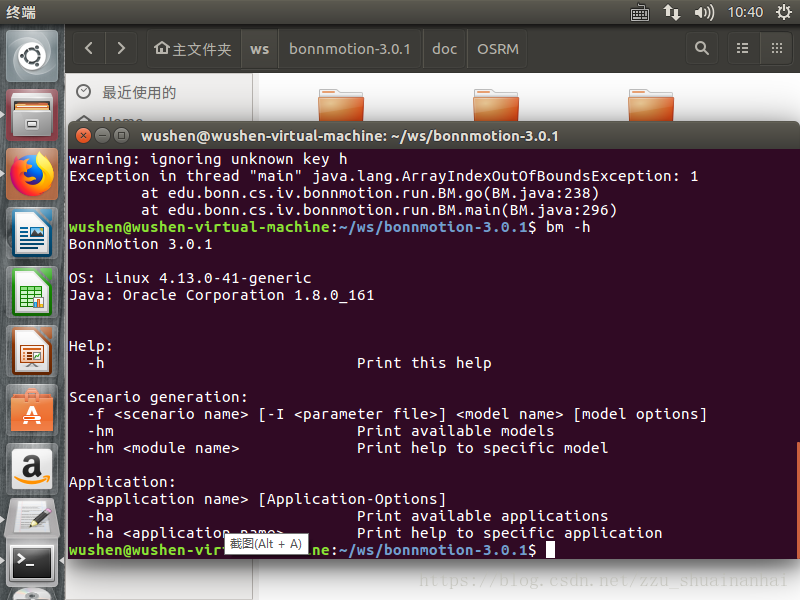Click the 'Application:' heading in the terminal

pyautogui.click(x=122, y=482)
